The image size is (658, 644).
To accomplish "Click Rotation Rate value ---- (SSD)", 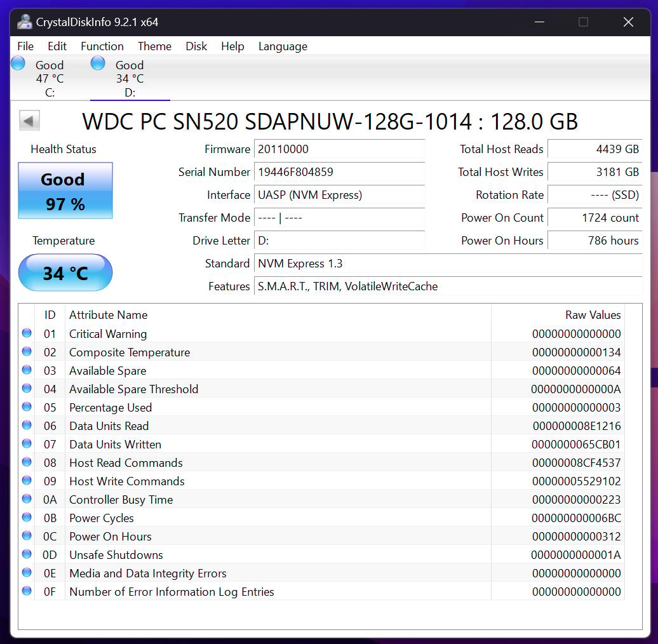I will [594, 195].
